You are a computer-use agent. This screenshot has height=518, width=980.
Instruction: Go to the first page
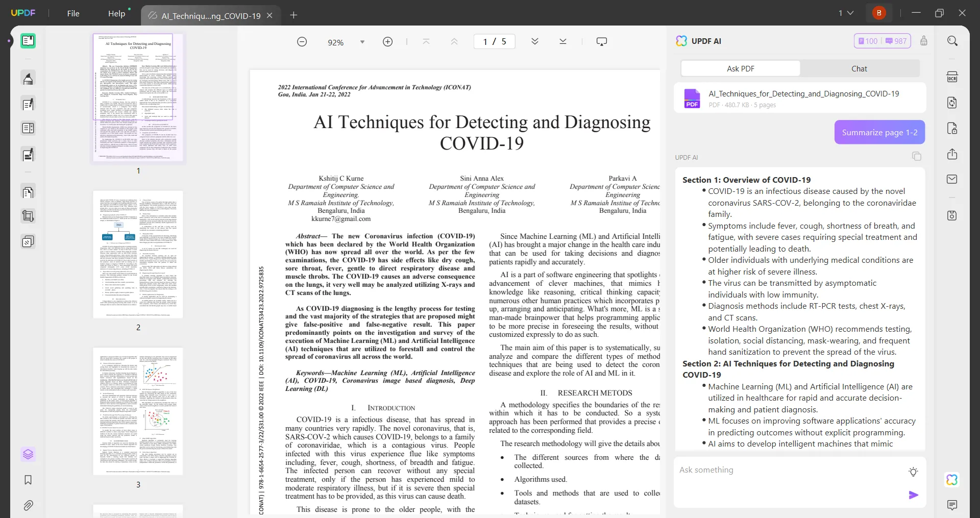coord(426,41)
